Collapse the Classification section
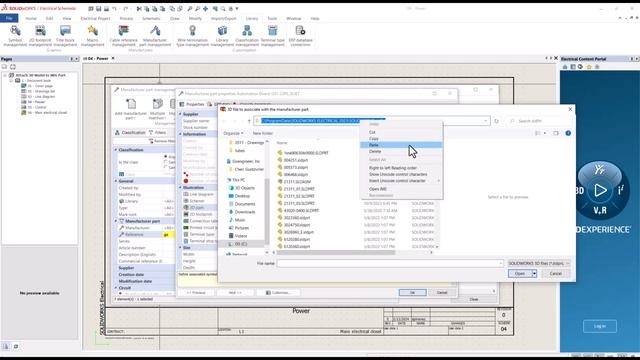Image resolution: width=640 pixels, height=360 pixels. tap(116, 150)
